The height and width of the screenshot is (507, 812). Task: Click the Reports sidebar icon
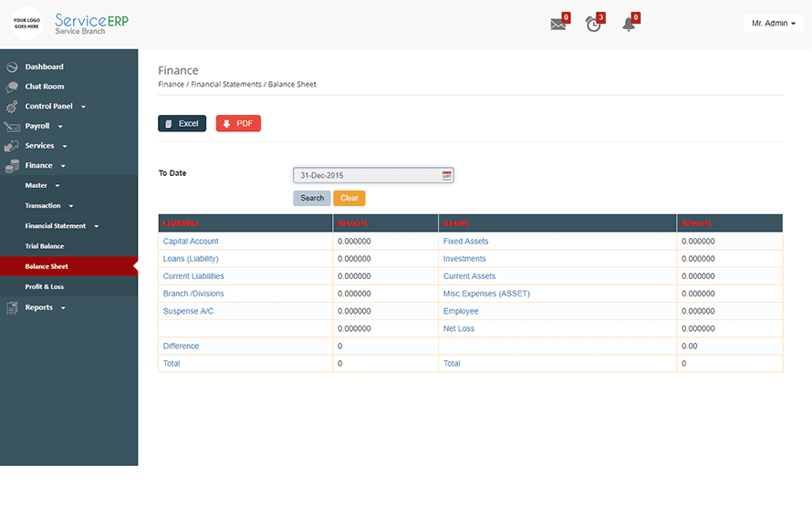(x=12, y=308)
